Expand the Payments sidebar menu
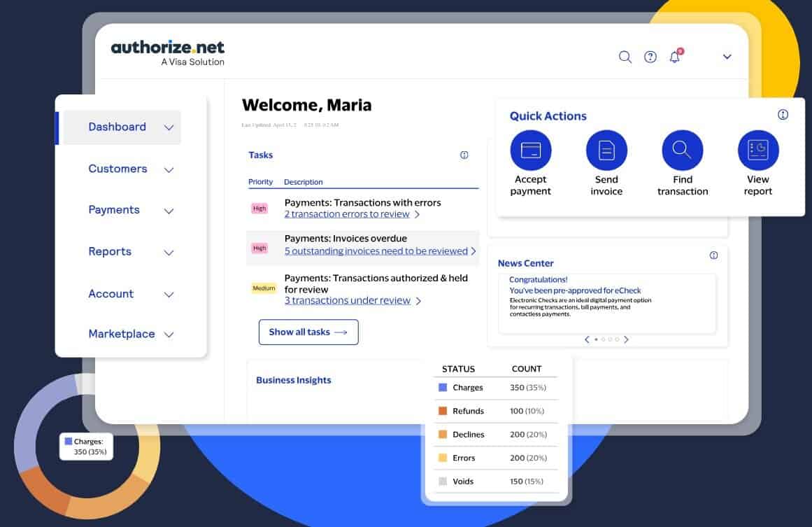812x527 pixels. (114, 210)
